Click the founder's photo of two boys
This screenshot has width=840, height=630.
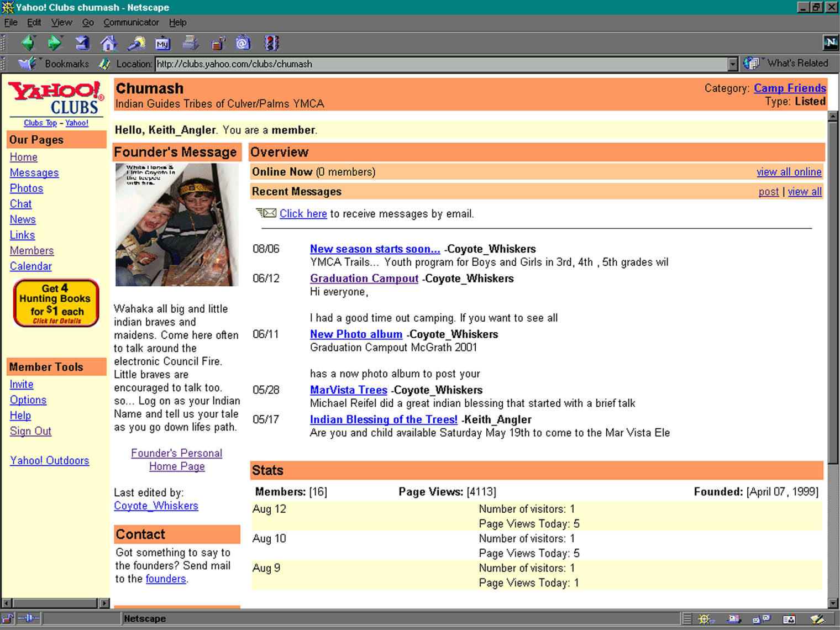click(177, 224)
